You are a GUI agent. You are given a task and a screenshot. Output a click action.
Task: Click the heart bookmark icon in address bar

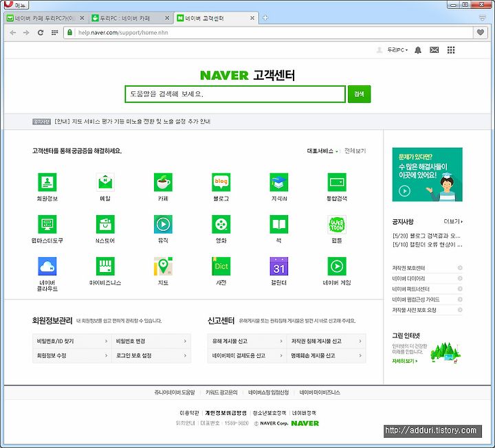(x=481, y=32)
